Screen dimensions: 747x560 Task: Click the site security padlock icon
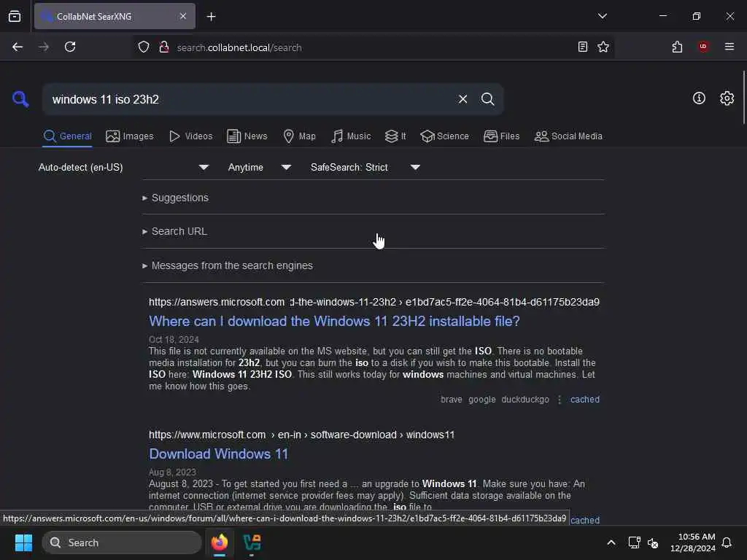pyautogui.click(x=164, y=47)
